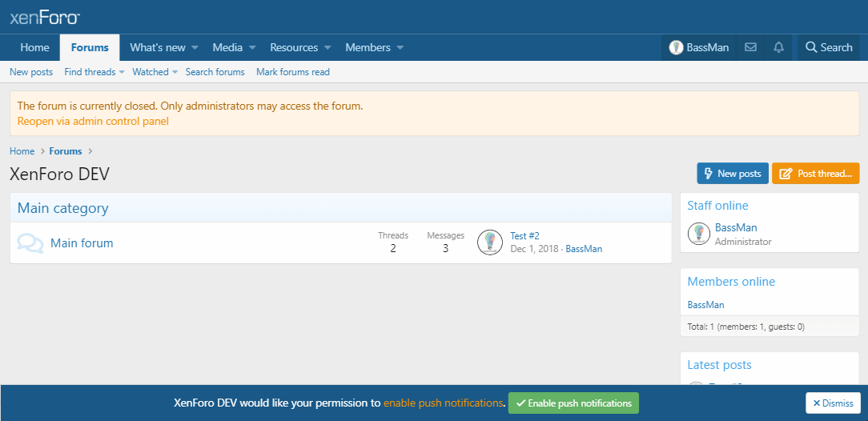Click the Main forum speech bubble icon

(30, 243)
